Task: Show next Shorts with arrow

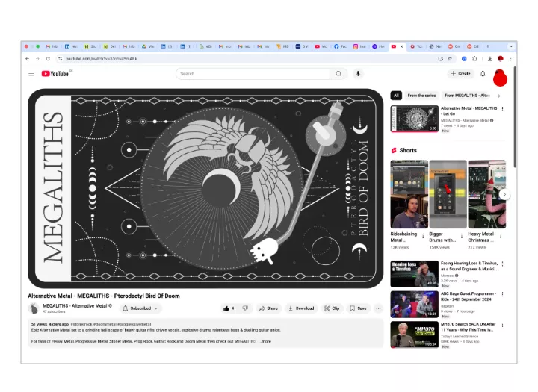Action: point(504,194)
